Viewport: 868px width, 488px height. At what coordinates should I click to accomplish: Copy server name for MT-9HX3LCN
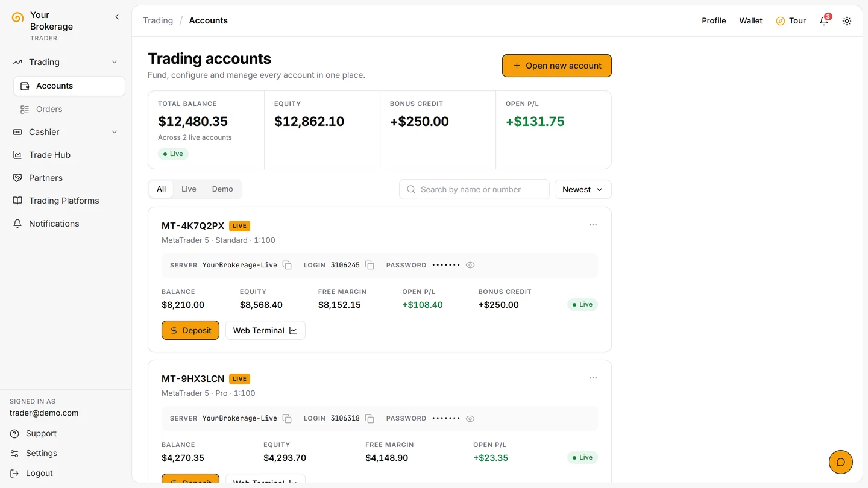tap(287, 418)
